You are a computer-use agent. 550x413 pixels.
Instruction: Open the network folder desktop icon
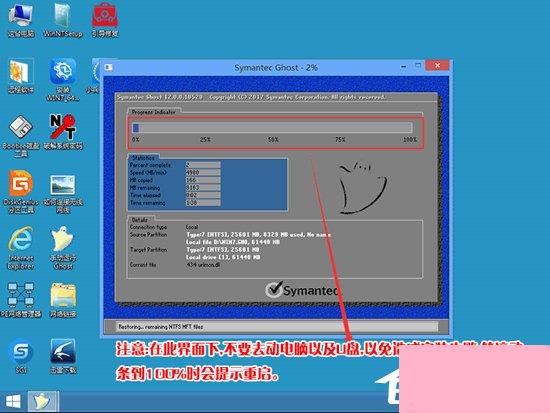pyautogui.click(x=63, y=300)
